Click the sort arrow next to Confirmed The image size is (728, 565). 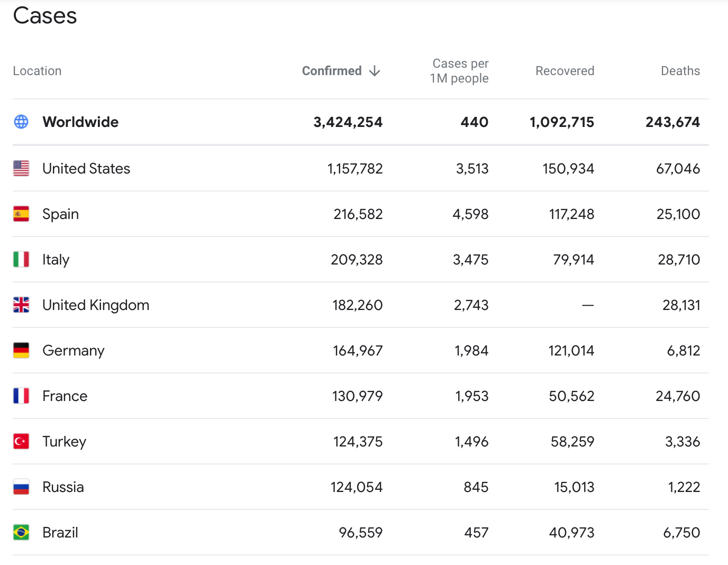[375, 71]
